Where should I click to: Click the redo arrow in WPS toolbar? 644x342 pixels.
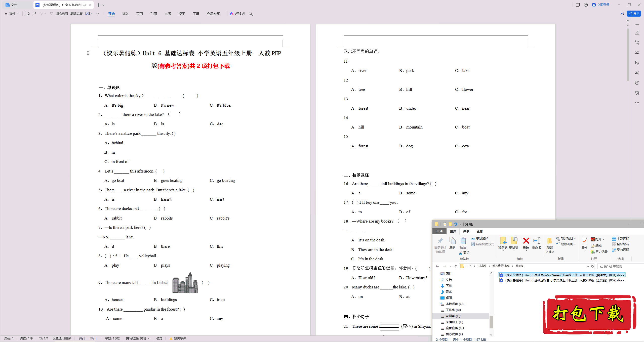pos(51,14)
